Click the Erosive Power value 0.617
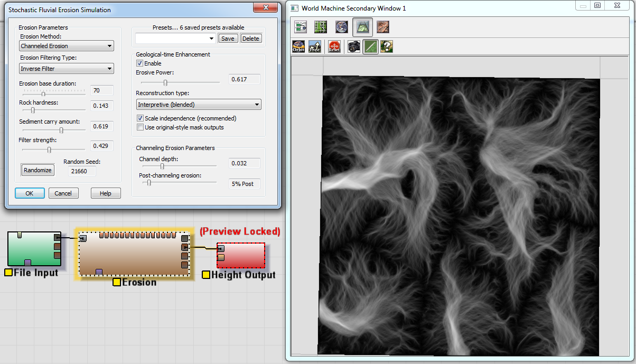636x364 pixels. [245, 79]
